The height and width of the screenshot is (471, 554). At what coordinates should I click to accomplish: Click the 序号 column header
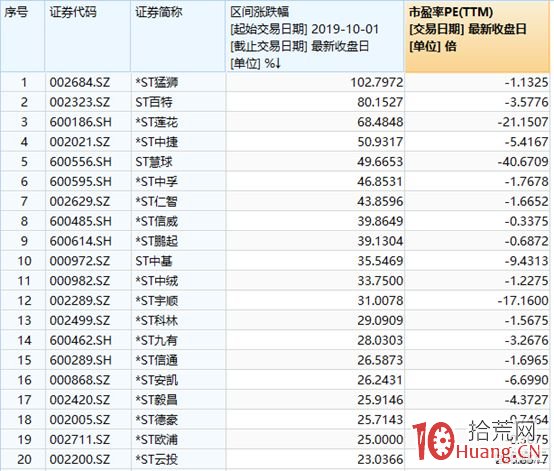click(16, 12)
